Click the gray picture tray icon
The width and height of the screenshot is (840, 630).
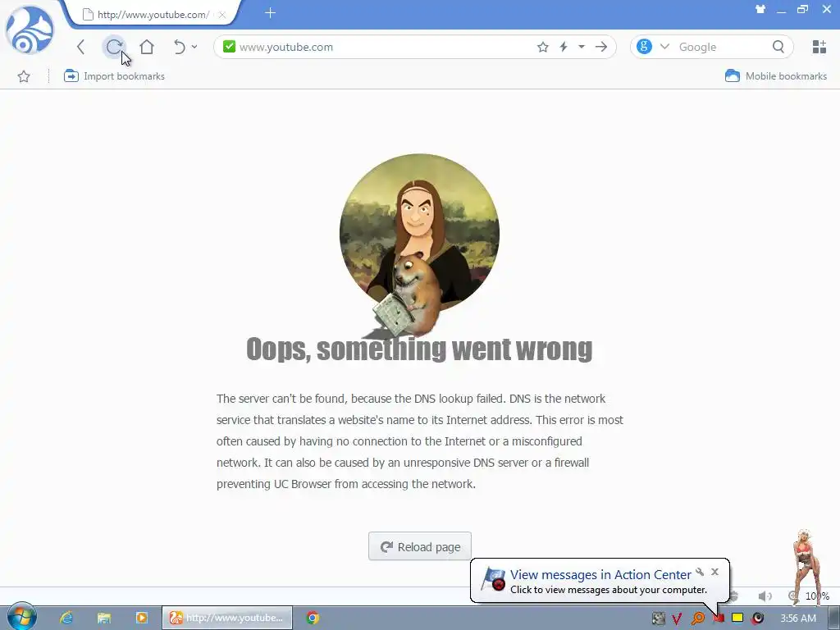[x=659, y=619]
